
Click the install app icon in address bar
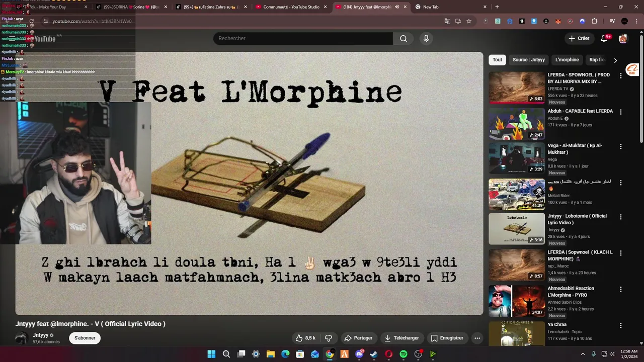(x=458, y=21)
